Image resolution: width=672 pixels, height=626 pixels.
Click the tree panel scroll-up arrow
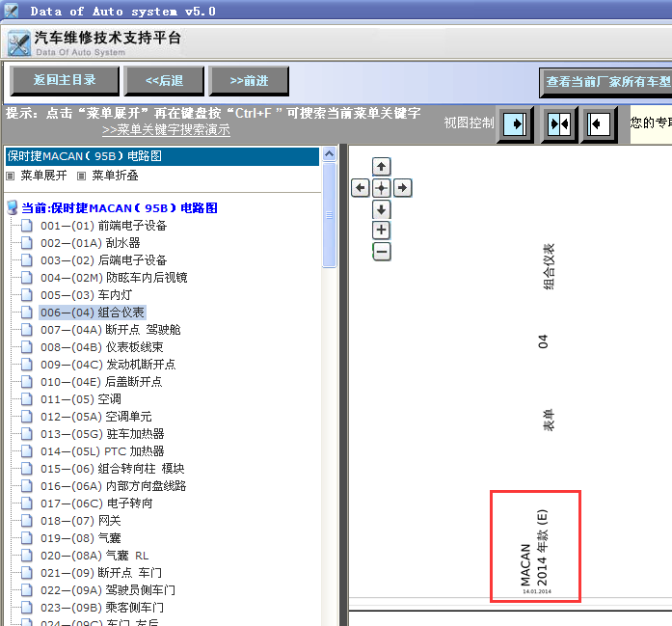329,154
